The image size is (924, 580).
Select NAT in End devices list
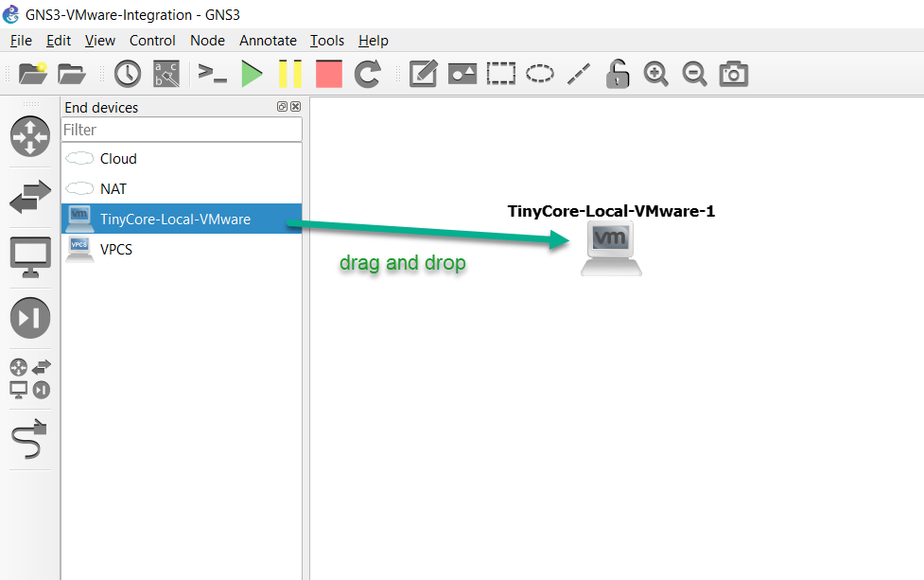click(x=182, y=188)
